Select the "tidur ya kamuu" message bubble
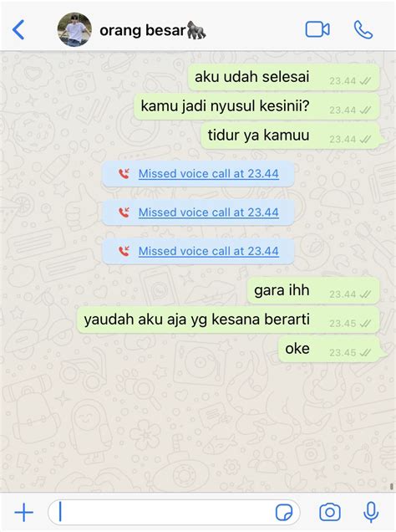Image resolution: width=396 pixels, height=532 pixels. [290, 136]
